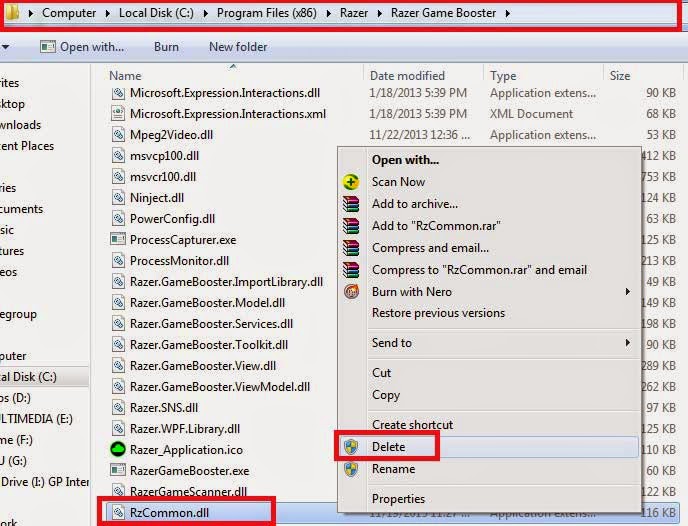Screen dimensions: 688x526
Task: Click WinRAR icon beside Add to "RzCommon.rar"
Action: [x=351, y=226]
